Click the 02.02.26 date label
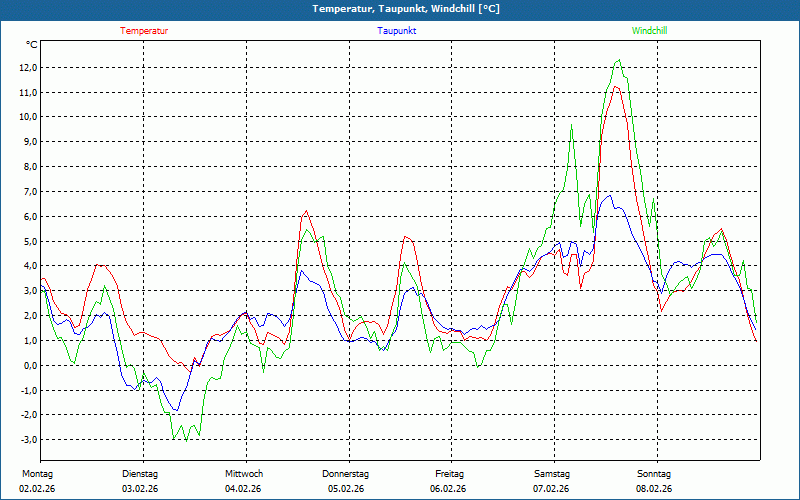 [36, 489]
